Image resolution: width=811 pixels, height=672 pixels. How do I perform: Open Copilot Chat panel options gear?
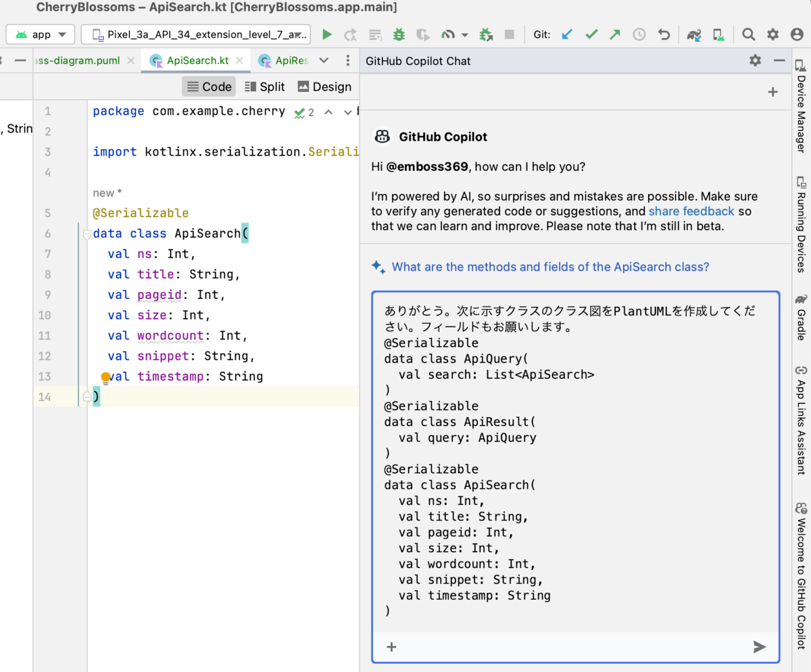[756, 61]
